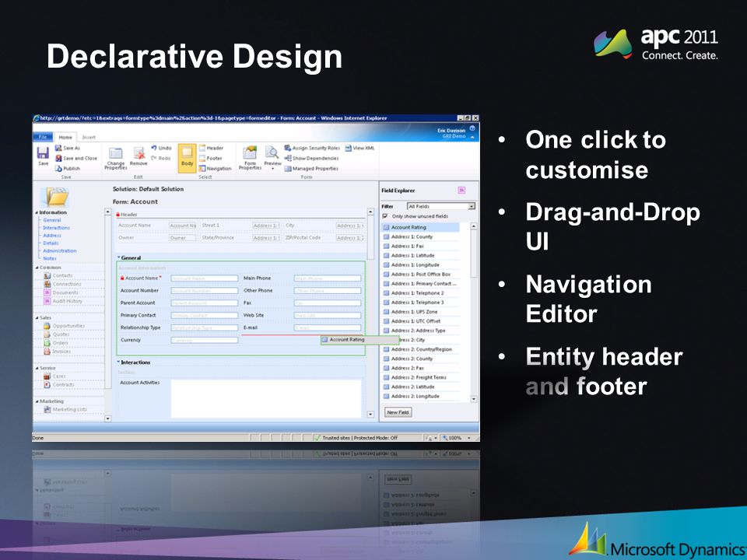
Task: Select Audit History in Common navigation
Action: 63,302
